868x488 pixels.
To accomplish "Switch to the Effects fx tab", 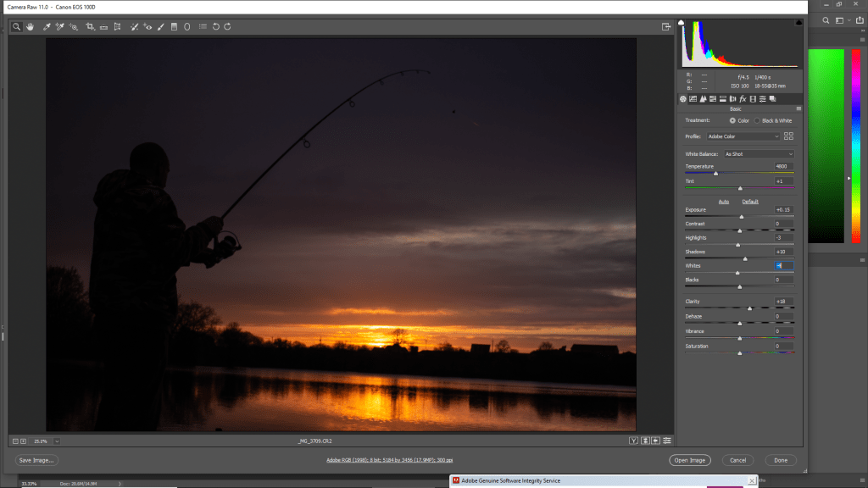I will click(743, 99).
